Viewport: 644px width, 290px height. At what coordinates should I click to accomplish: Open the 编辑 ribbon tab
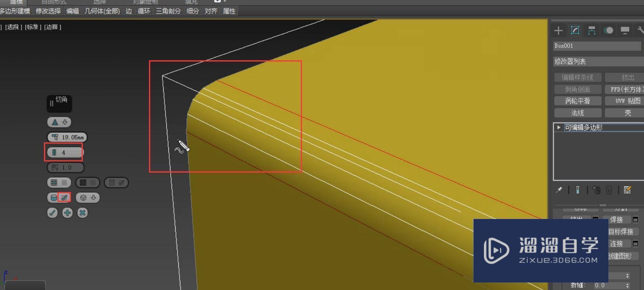(73, 11)
